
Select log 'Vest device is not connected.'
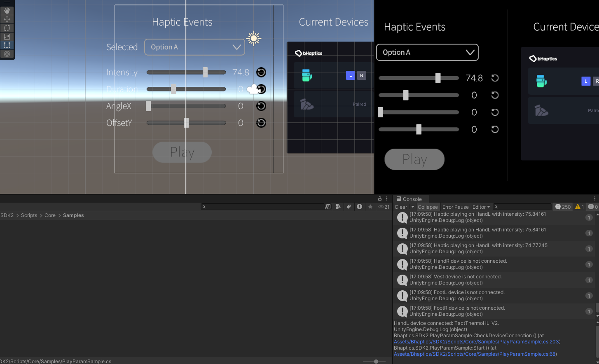coord(494,280)
